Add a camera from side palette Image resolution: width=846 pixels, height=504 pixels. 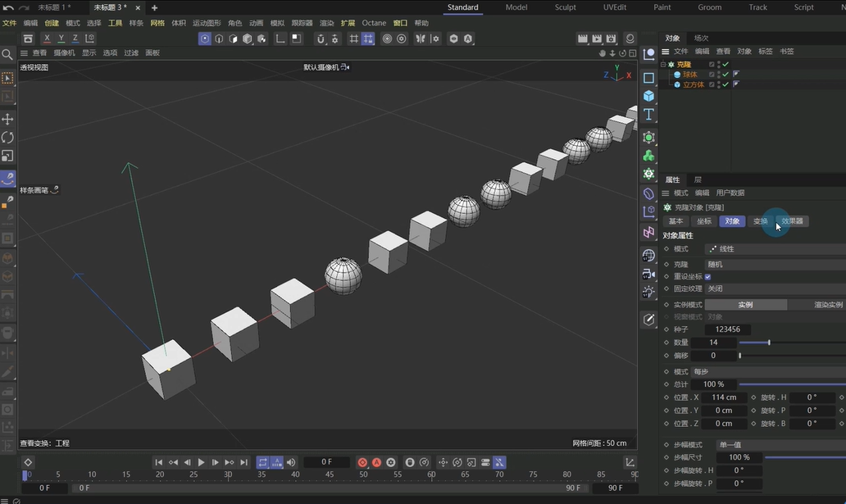[x=648, y=274]
